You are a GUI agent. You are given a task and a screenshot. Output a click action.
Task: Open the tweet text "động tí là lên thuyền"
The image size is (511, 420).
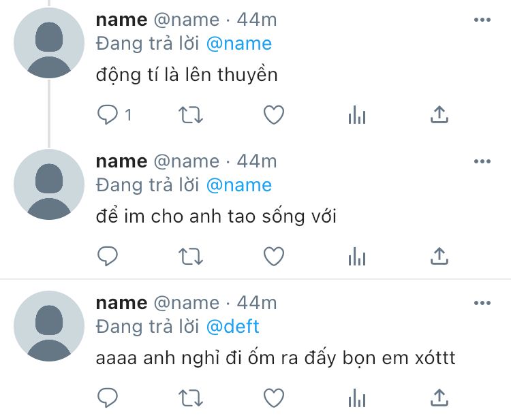(187, 74)
